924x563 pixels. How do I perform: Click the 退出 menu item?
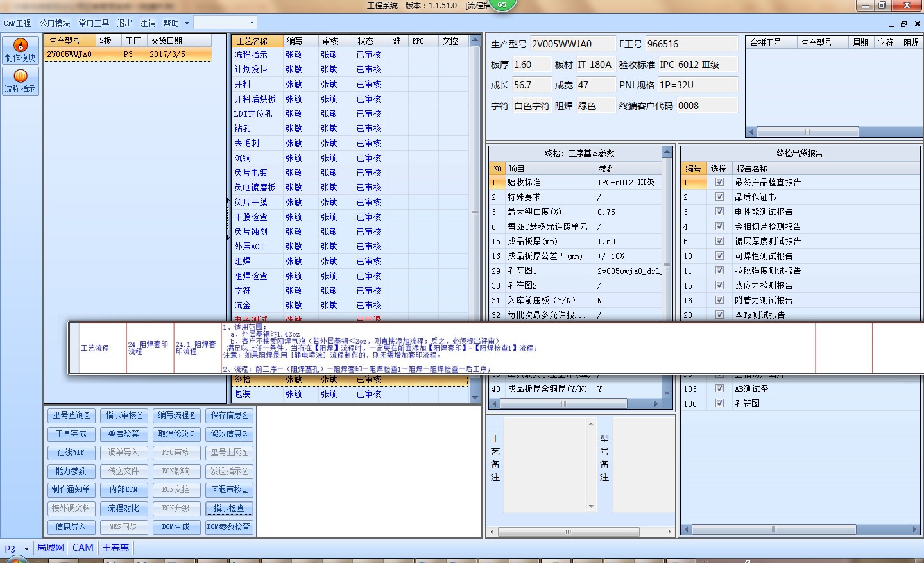[x=124, y=23]
